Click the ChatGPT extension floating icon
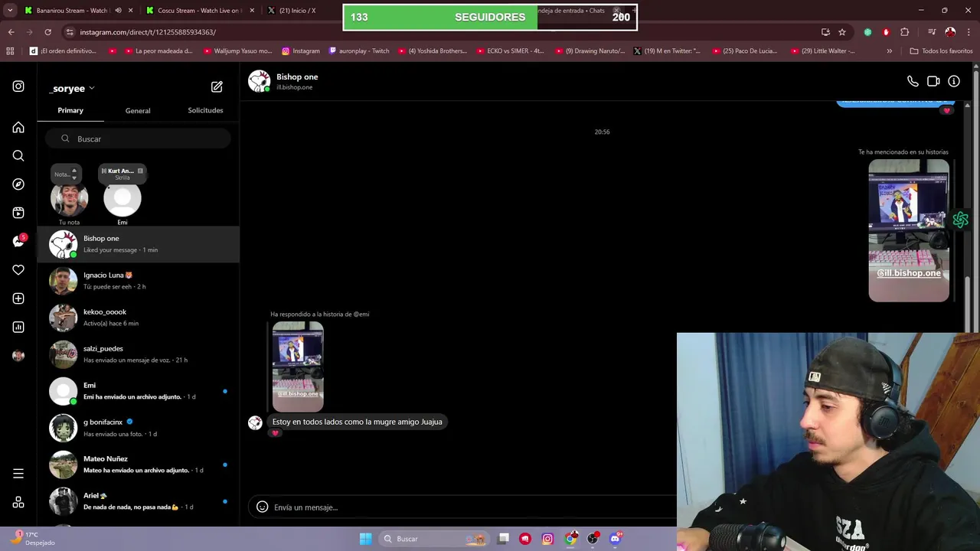The height and width of the screenshot is (551, 980). pyautogui.click(x=960, y=220)
